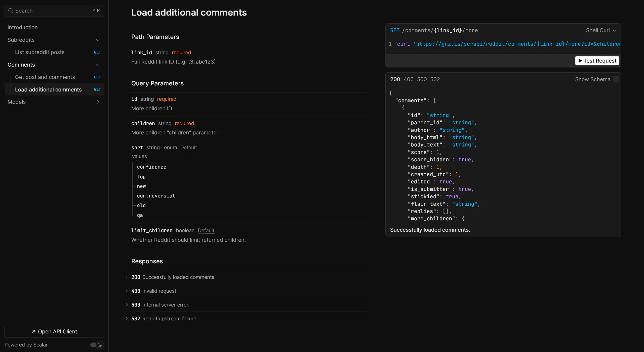Switch to the 502 response tab
Viewport: 644px width, 352px height.
click(435, 79)
